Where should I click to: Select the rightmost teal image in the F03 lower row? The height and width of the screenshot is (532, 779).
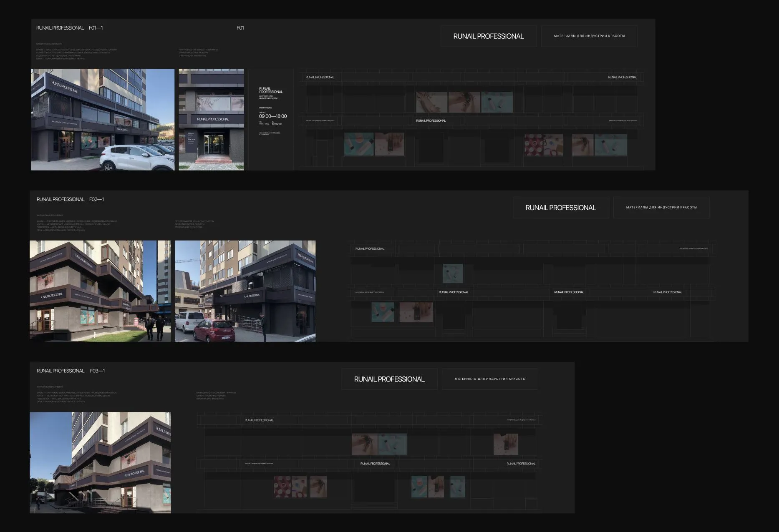click(x=458, y=487)
